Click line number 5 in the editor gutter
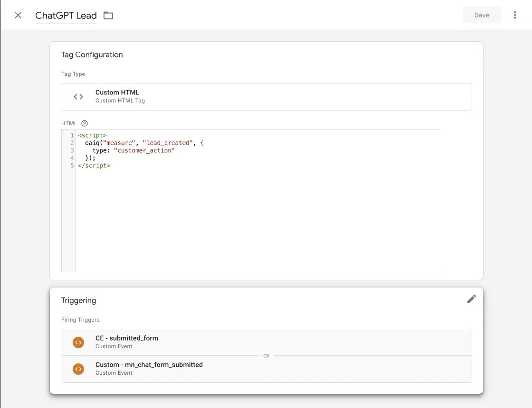Viewport: 532px width, 408px height. (72, 166)
